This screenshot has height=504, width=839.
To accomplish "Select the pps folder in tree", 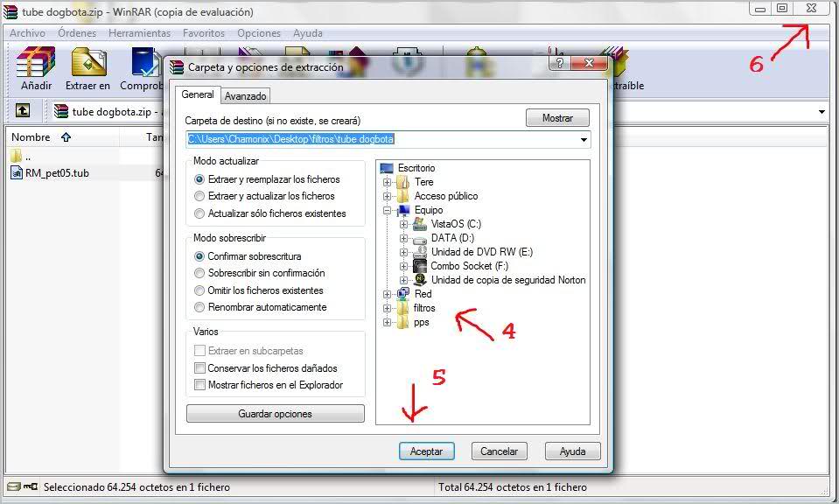I will coord(421,322).
